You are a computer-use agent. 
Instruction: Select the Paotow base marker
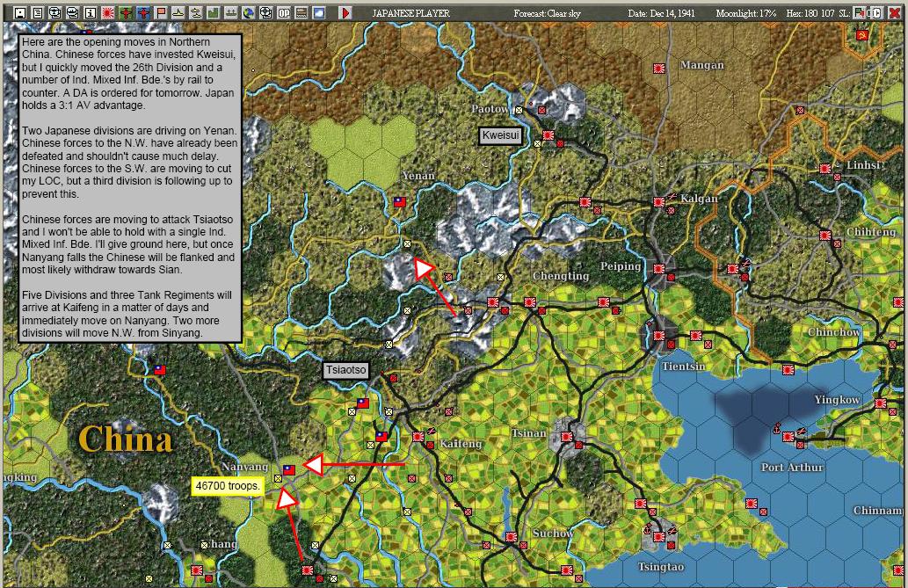[519, 110]
